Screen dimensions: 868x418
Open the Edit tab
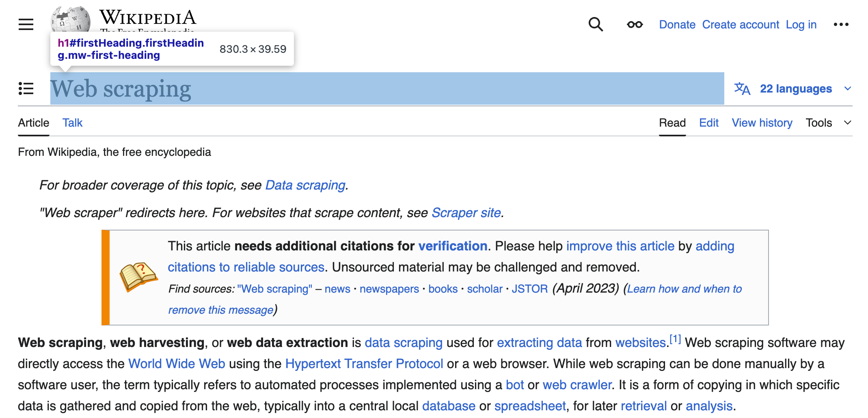pos(708,123)
